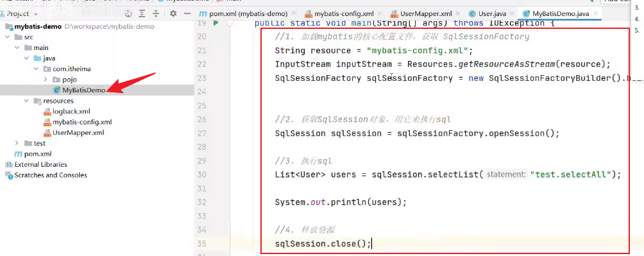Collapse the com.itheima package

point(36,69)
